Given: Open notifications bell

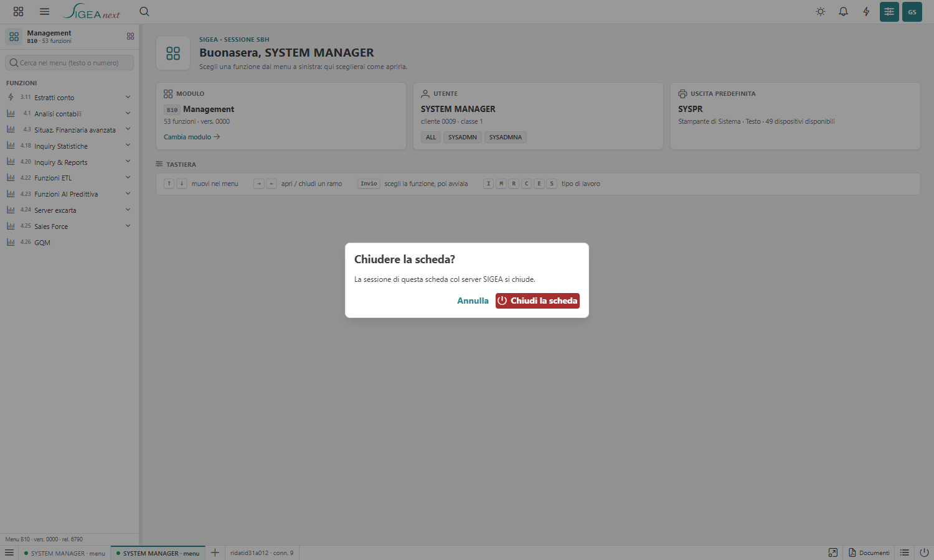Looking at the screenshot, I should [x=843, y=12].
